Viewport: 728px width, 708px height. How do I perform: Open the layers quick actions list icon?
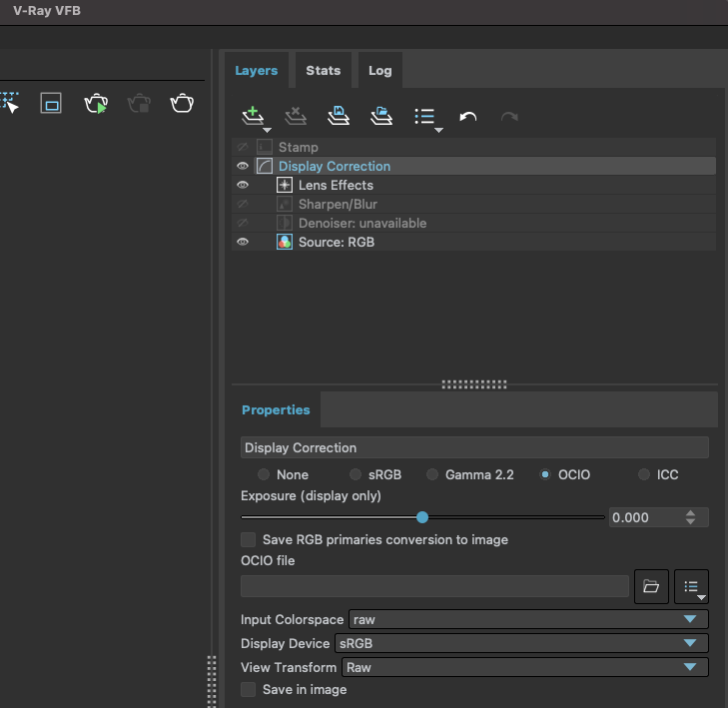pyautogui.click(x=424, y=117)
